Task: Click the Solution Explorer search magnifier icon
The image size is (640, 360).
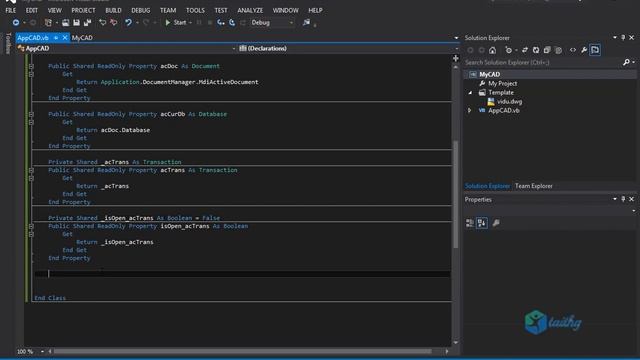Action: (x=626, y=62)
